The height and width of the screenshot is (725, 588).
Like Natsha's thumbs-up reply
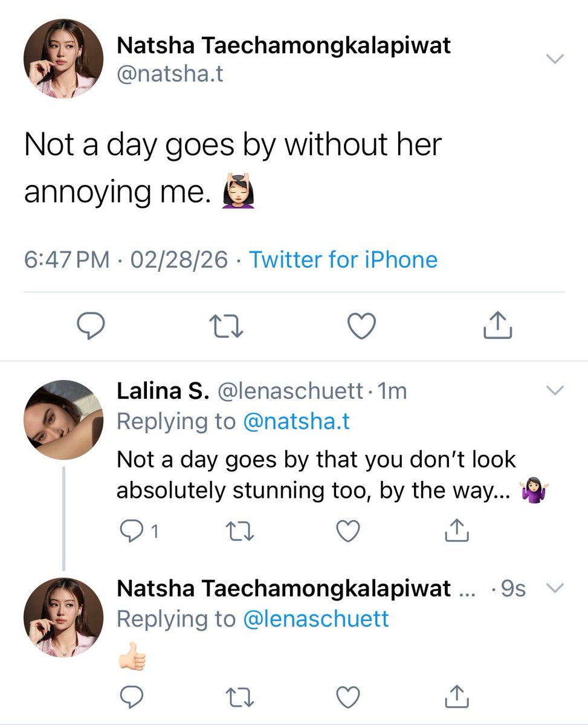tap(347, 697)
